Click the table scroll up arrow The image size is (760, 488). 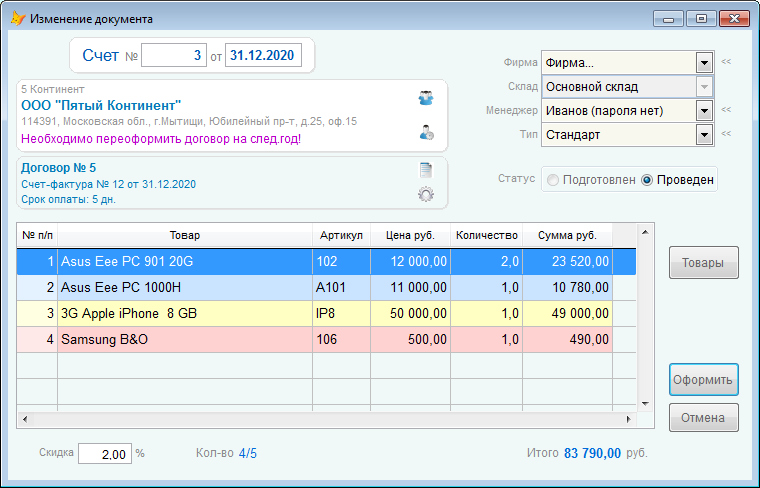[645, 232]
